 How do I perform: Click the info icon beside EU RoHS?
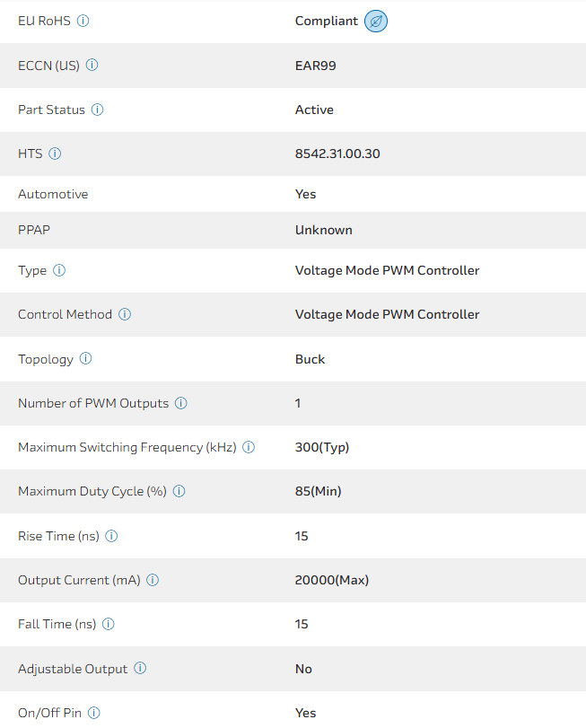click(83, 21)
